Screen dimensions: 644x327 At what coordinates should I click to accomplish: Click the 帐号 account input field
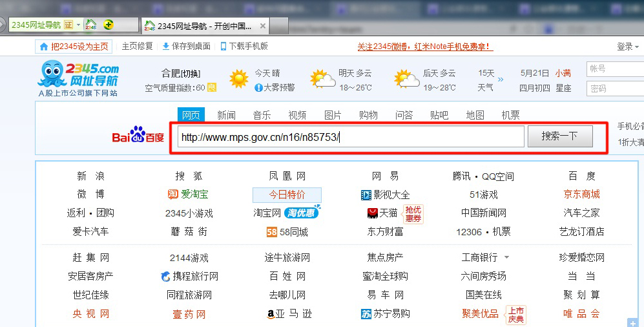point(615,69)
